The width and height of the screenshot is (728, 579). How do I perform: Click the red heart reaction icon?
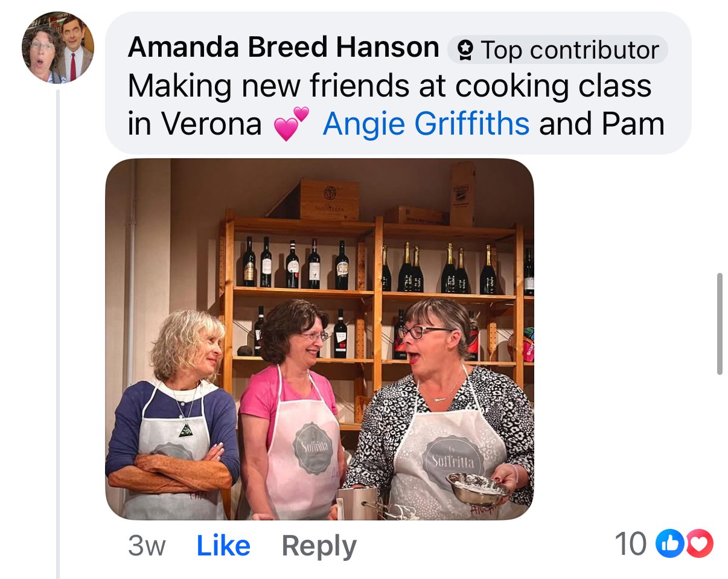pyautogui.click(x=700, y=543)
